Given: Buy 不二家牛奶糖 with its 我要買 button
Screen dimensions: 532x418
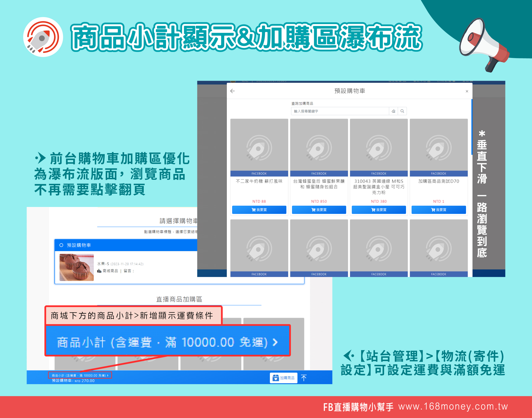Looking at the screenshot, I should coord(259,210).
